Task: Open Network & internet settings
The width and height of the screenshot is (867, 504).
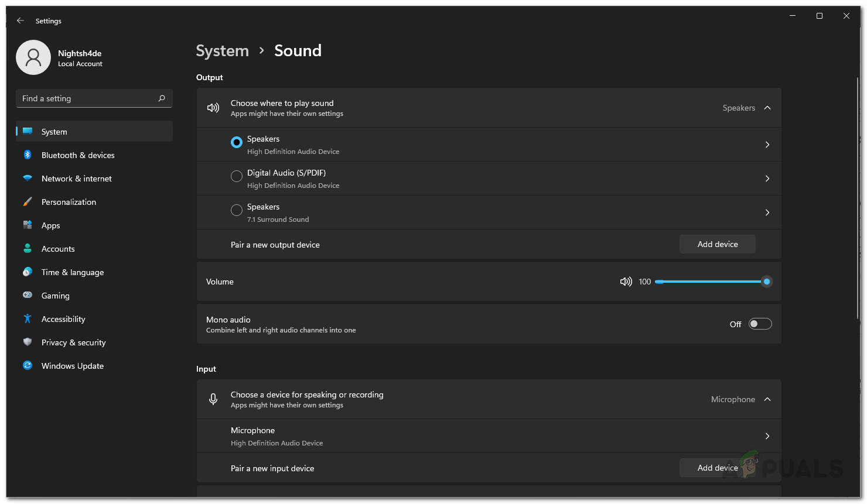Action: coord(76,179)
